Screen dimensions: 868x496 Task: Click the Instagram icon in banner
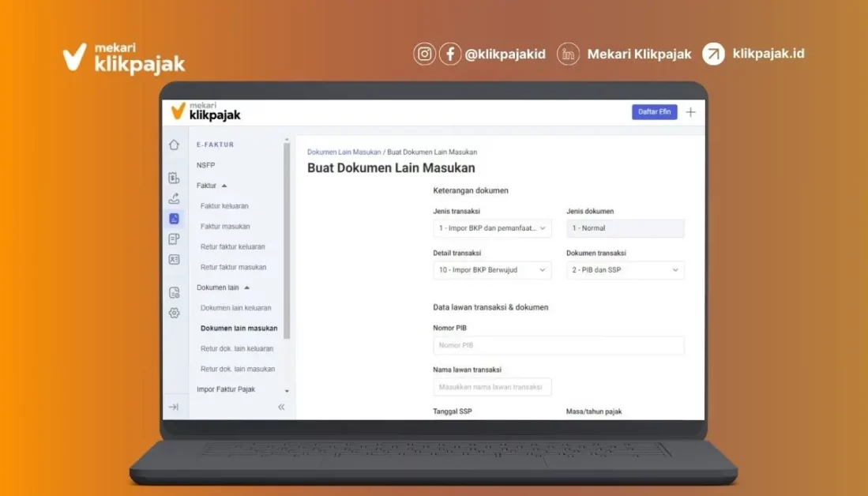pyautogui.click(x=425, y=54)
